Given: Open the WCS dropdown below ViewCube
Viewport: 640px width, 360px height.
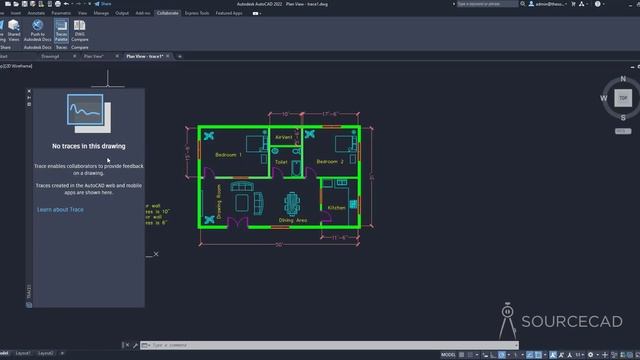Looking at the screenshot, I should (623, 131).
